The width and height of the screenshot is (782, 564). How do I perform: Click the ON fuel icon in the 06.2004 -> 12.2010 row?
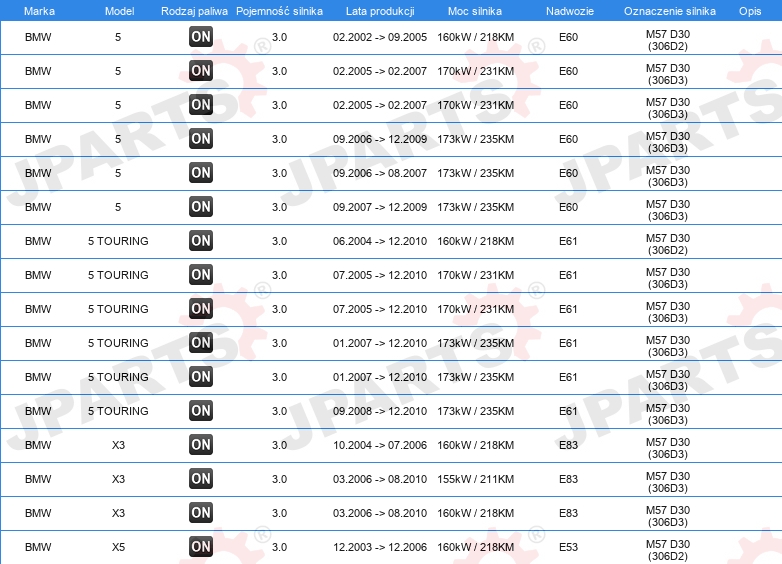[x=201, y=240]
